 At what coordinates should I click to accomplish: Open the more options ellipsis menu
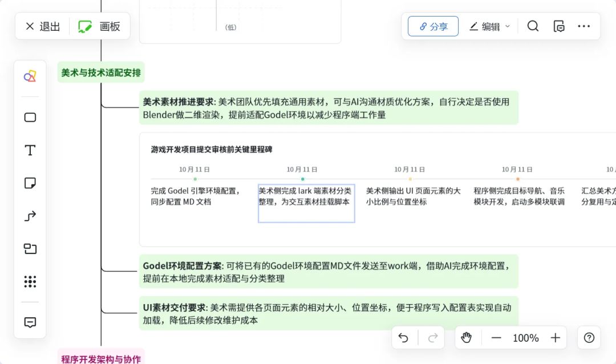tap(584, 26)
